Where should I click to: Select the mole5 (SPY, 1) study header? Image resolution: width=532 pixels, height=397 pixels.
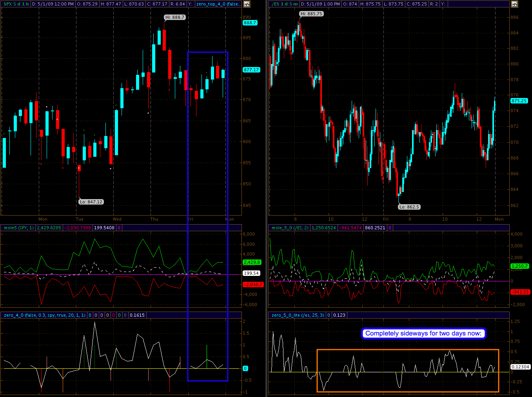pyautogui.click(x=19, y=228)
